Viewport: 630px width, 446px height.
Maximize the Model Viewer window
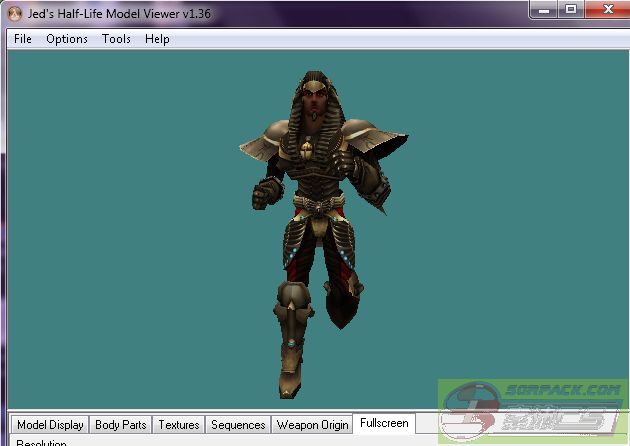pyautogui.click(x=571, y=10)
